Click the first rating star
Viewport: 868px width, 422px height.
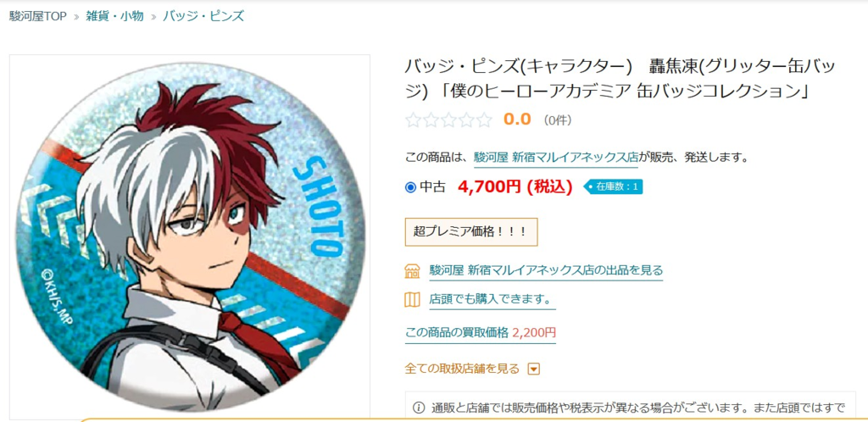tap(413, 120)
